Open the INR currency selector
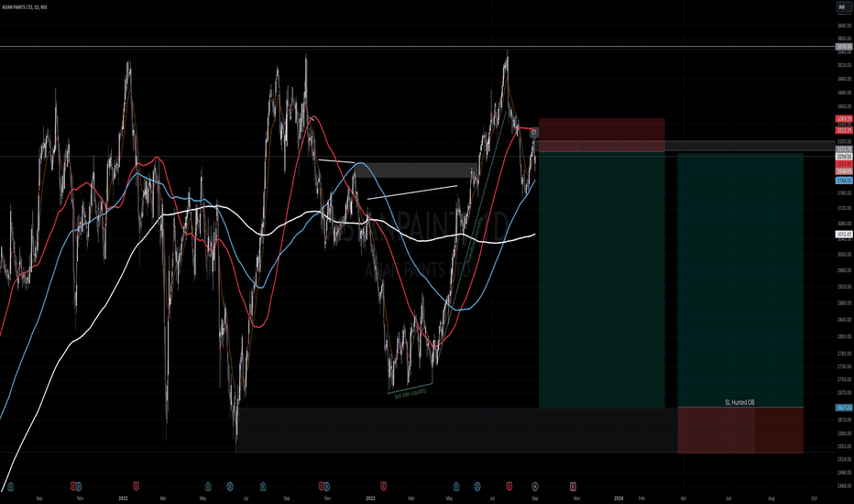 [x=842, y=7]
